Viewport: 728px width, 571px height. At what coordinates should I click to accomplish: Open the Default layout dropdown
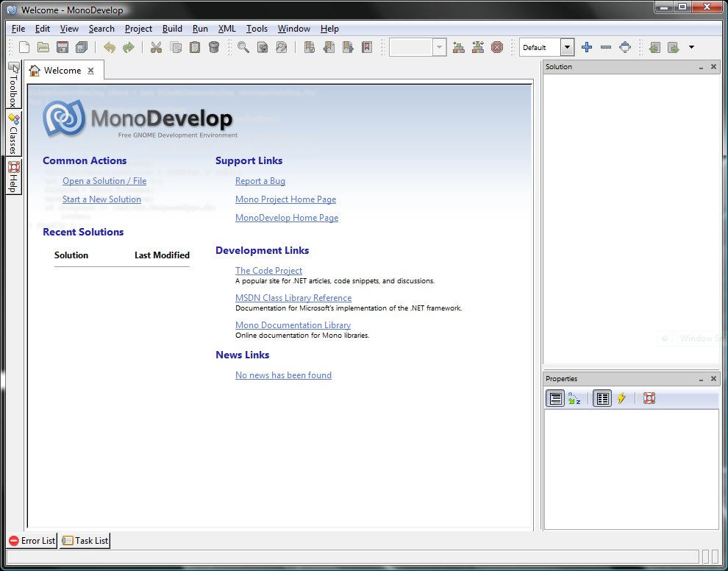coord(567,47)
